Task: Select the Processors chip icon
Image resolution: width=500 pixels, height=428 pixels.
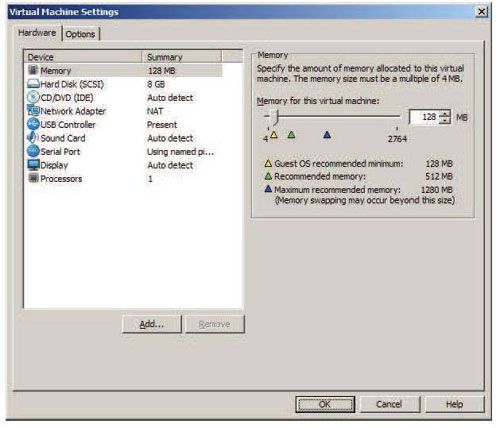Action: coord(33,178)
